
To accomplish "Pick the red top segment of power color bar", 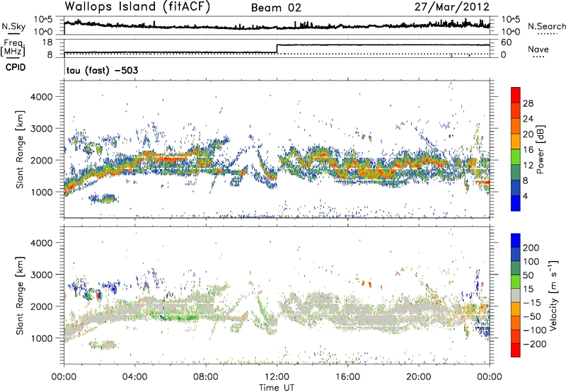I will coord(516,95).
